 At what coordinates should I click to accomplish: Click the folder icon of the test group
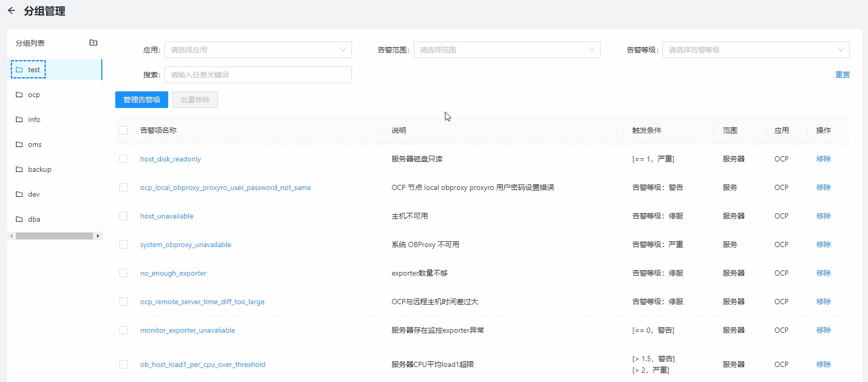(19, 70)
